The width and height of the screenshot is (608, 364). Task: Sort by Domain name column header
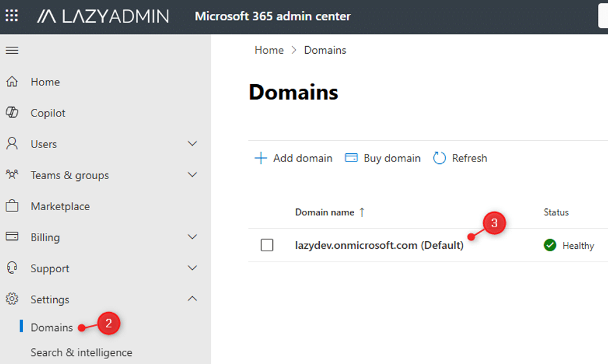coord(324,213)
